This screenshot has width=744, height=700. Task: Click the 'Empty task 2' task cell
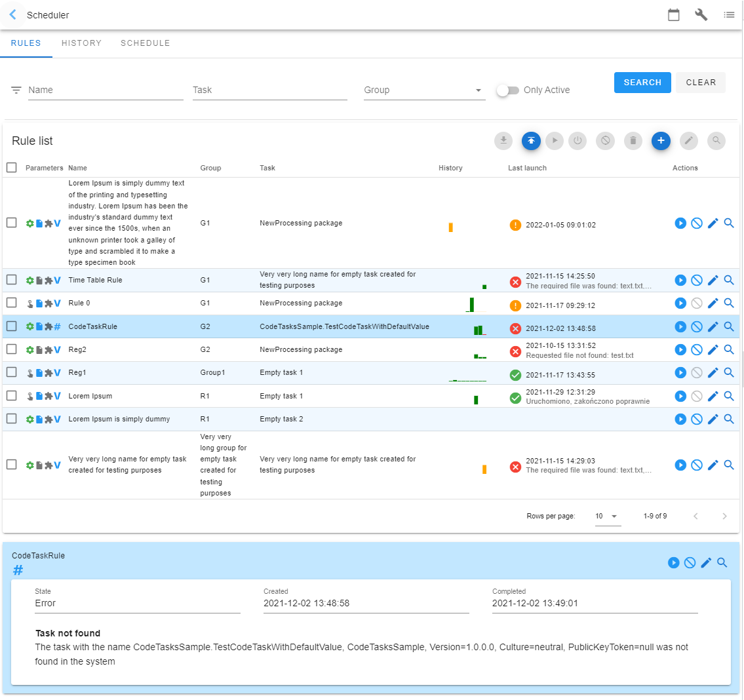click(x=281, y=419)
